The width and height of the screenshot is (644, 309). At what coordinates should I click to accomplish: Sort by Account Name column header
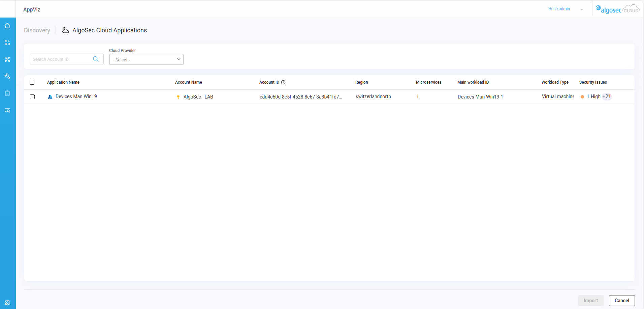pos(189,82)
